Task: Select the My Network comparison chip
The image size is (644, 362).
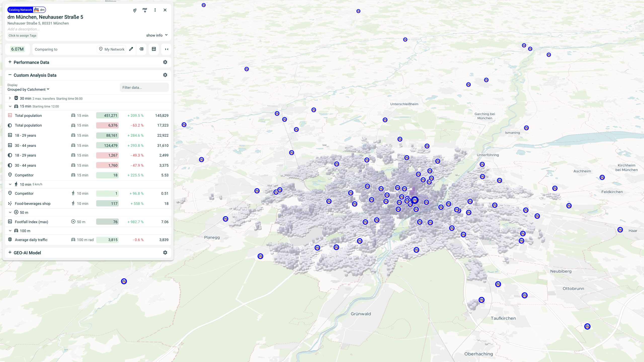Action: click(111, 49)
